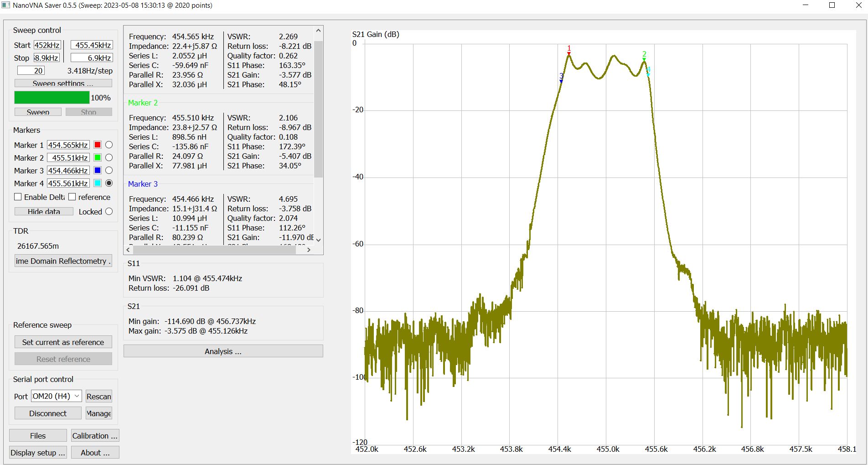Toggle the reference checkbox
Viewport: 868px width, 465px height.
[72, 197]
